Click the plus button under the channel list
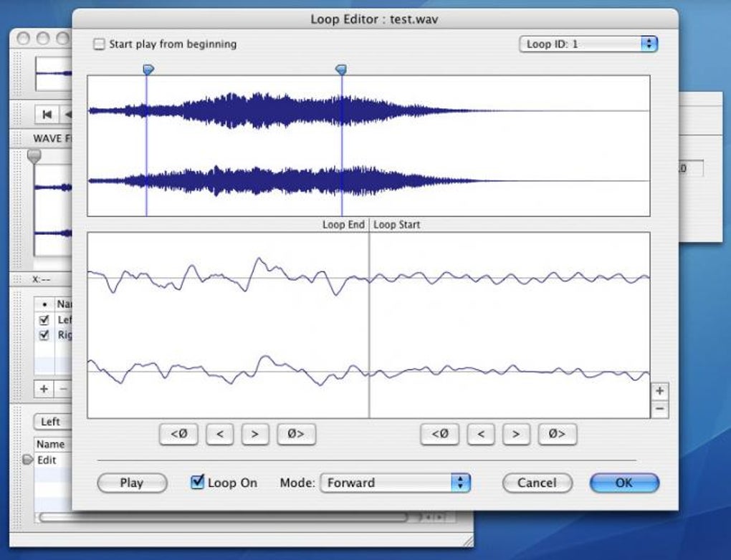 tap(44, 389)
